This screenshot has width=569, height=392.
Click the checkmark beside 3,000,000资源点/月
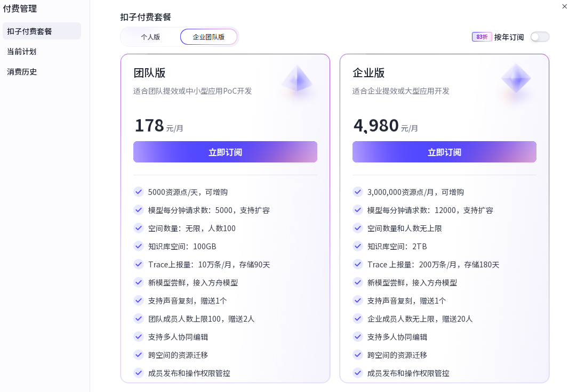pyautogui.click(x=358, y=192)
